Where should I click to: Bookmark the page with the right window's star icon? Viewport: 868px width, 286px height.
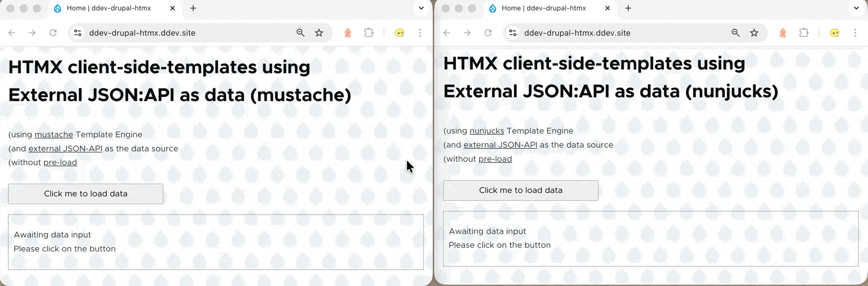coord(754,33)
